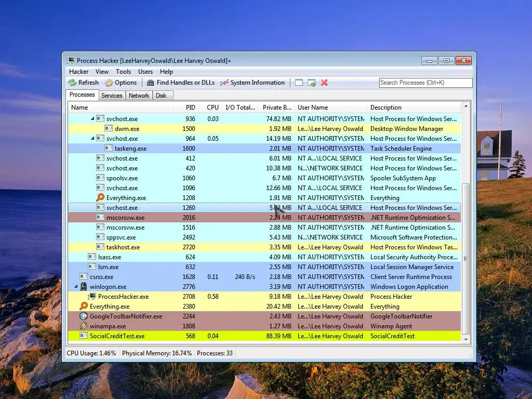Click the SocialCreditTest.exe process icon
532x399 pixels.
[x=84, y=336]
